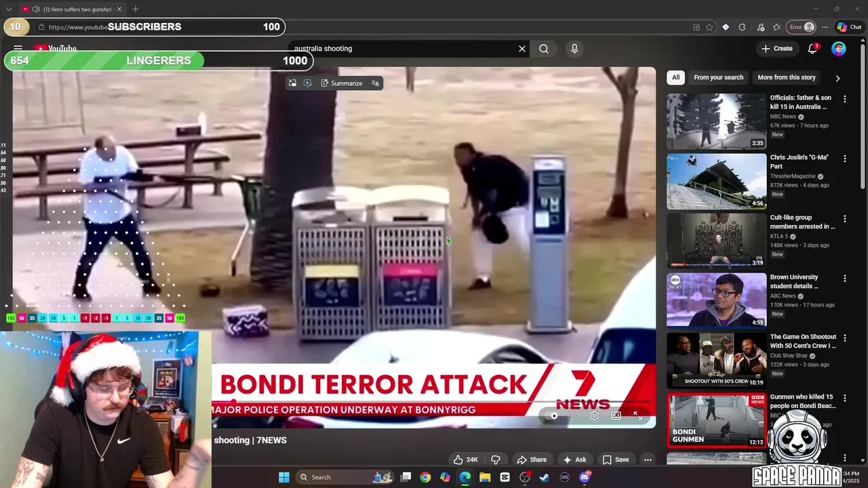
Task: Open YouTube notifications bell
Action: click(x=812, y=49)
